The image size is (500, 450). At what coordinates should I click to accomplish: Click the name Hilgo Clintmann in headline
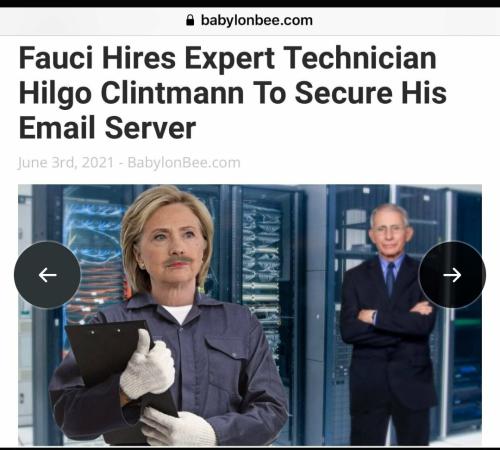pyautogui.click(x=132, y=93)
